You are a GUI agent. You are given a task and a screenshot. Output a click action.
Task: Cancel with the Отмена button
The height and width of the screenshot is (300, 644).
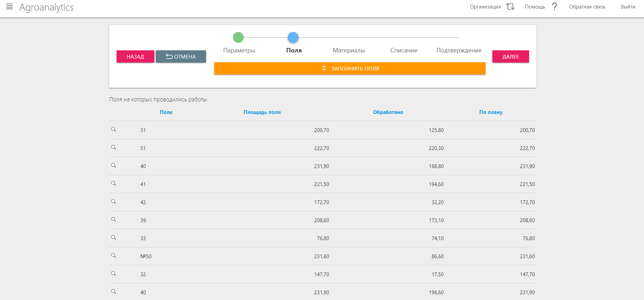coord(181,56)
